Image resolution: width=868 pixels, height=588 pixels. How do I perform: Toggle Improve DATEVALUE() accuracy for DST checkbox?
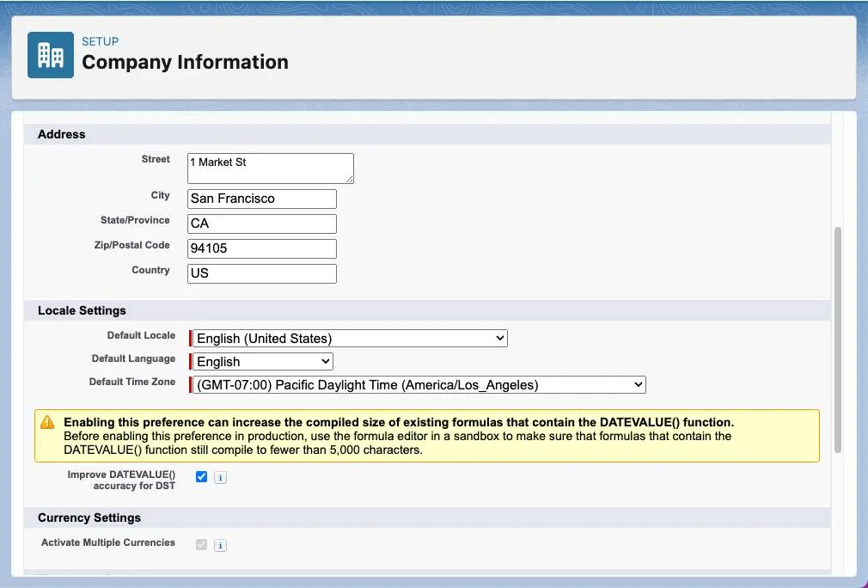(x=201, y=477)
